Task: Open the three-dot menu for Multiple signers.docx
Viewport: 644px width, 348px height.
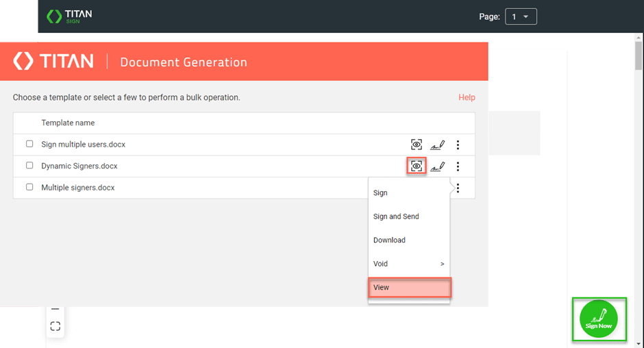Action: (458, 188)
